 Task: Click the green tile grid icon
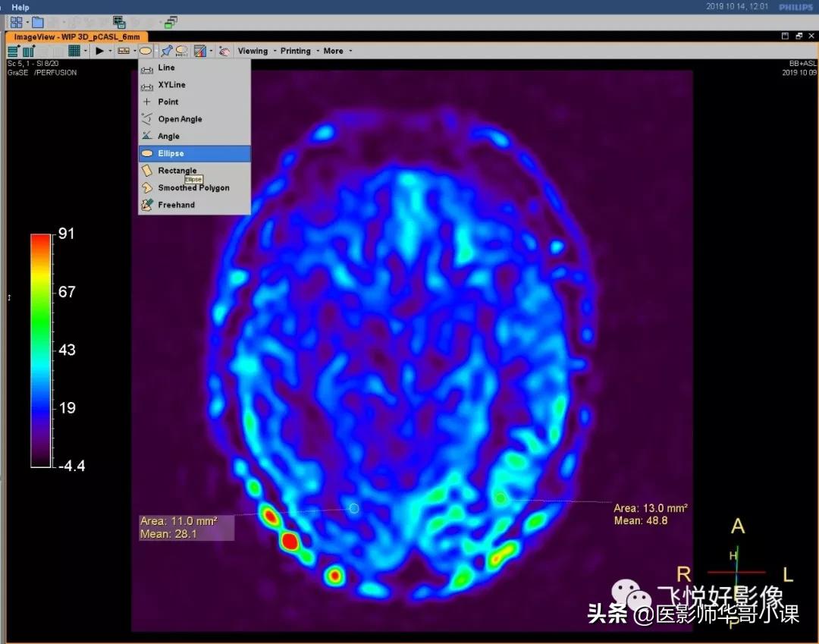click(x=74, y=51)
